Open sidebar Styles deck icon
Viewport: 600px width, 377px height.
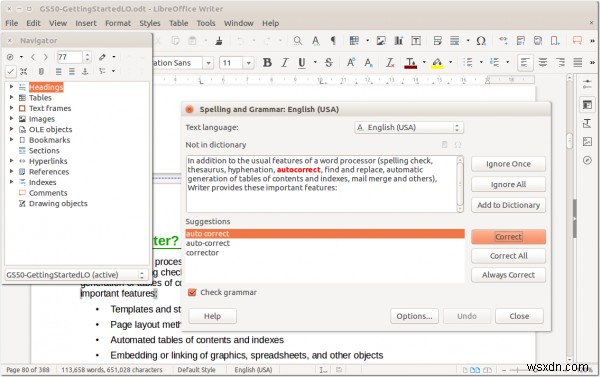587,123
